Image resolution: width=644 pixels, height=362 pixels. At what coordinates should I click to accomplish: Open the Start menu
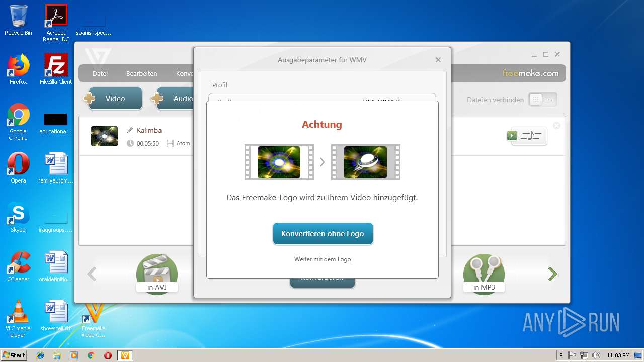coord(14,355)
